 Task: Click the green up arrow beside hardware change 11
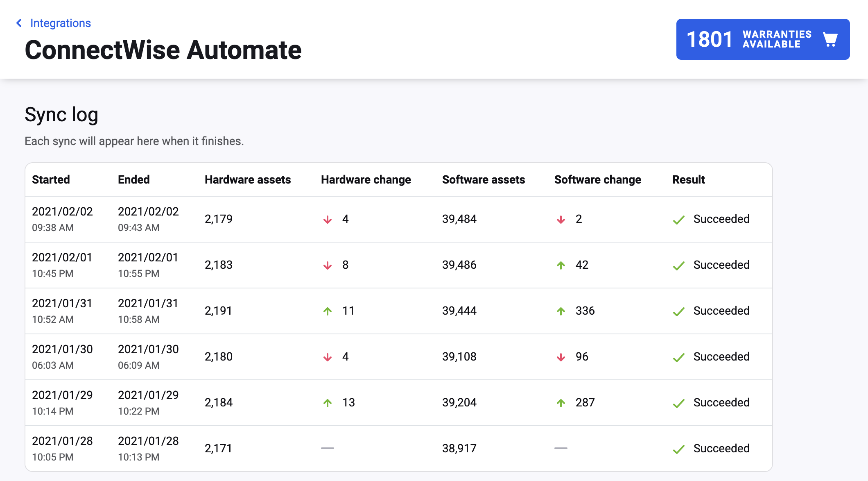[328, 311]
